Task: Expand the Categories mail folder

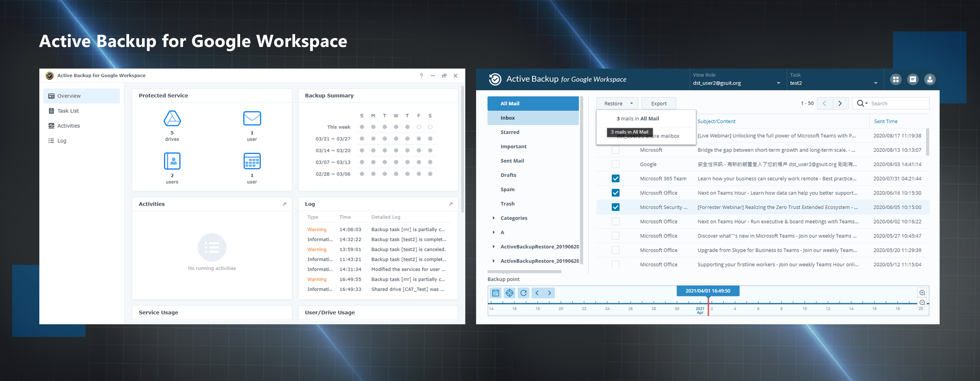Action: click(494, 218)
